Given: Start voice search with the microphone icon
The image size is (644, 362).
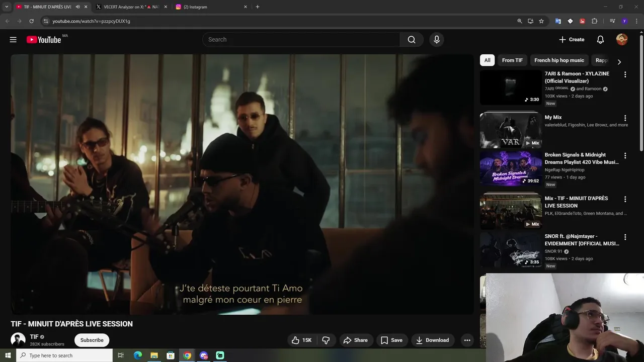Looking at the screenshot, I should point(436,40).
